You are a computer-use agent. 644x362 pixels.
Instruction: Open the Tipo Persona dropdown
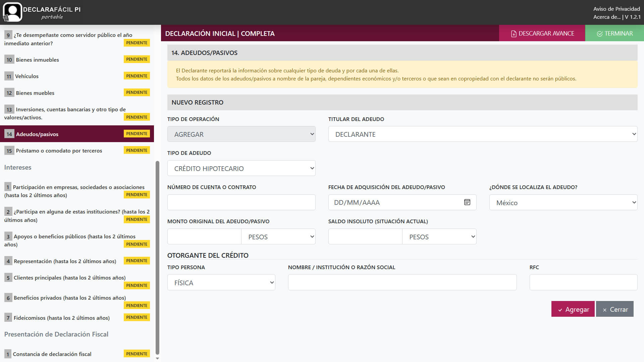(221, 283)
